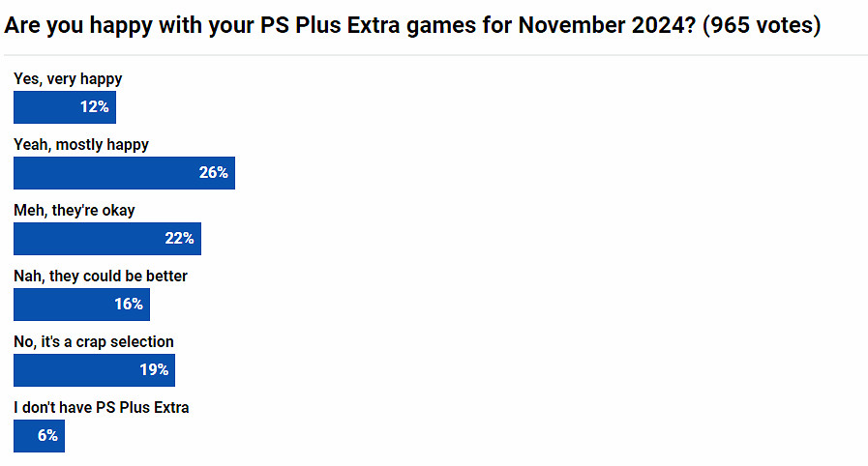
Task: Click the '26%' percentage text
Action: 213,173
